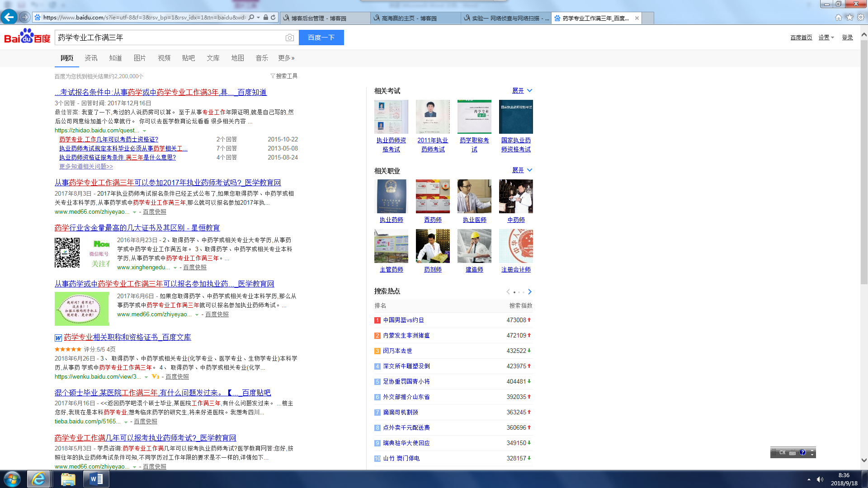868x488 pixels.
Task: Click the camera image search icon
Action: (290, 38)
